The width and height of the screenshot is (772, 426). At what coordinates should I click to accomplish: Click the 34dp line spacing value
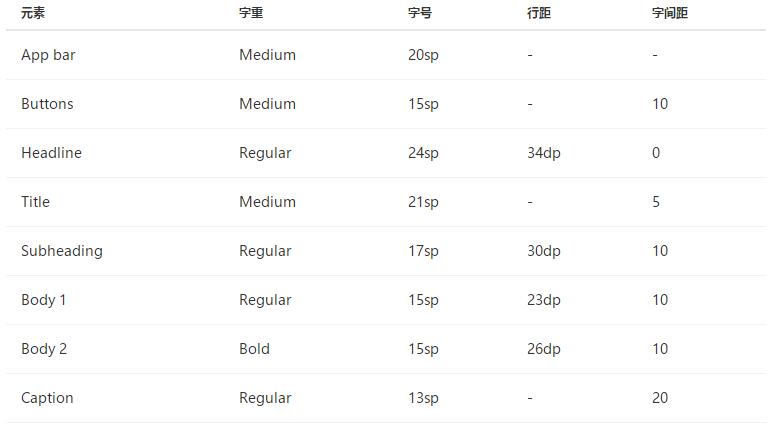click(544, 153)
